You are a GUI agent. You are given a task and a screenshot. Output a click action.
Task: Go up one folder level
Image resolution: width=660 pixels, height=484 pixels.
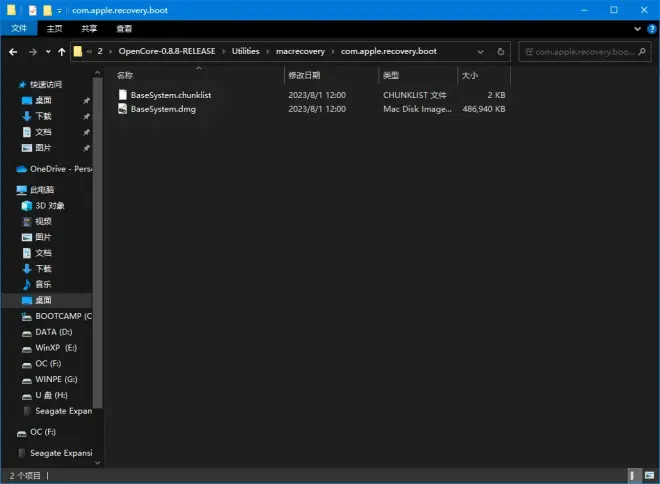(x=62, y=52)
